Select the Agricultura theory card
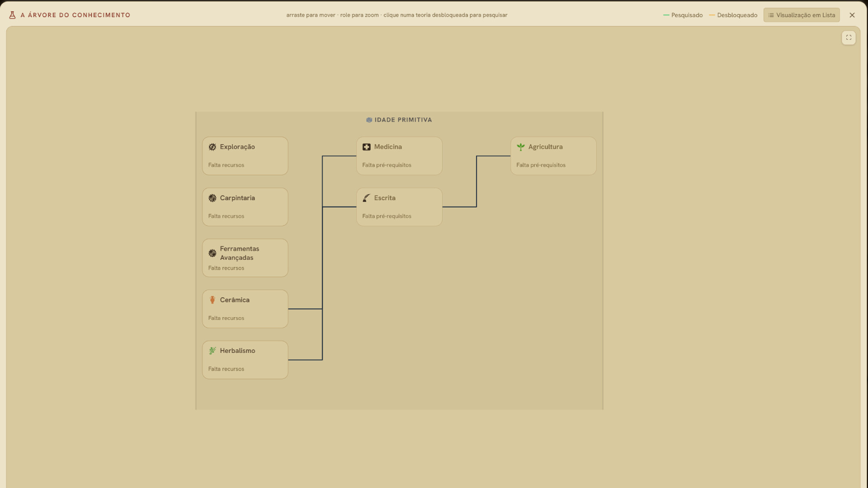The width and height of the screenshot is (868, 488). [553, 156]
